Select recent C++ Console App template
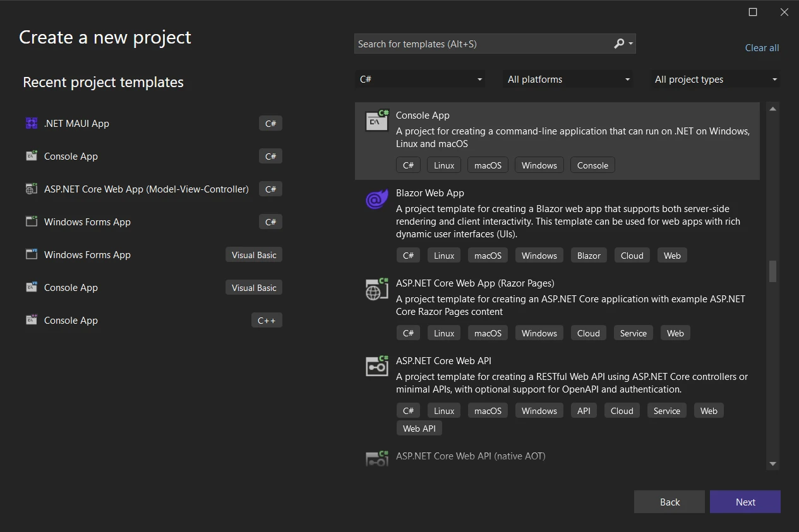Screen dimensions: 799x532 pyautogui.click(x=71, y=321)
